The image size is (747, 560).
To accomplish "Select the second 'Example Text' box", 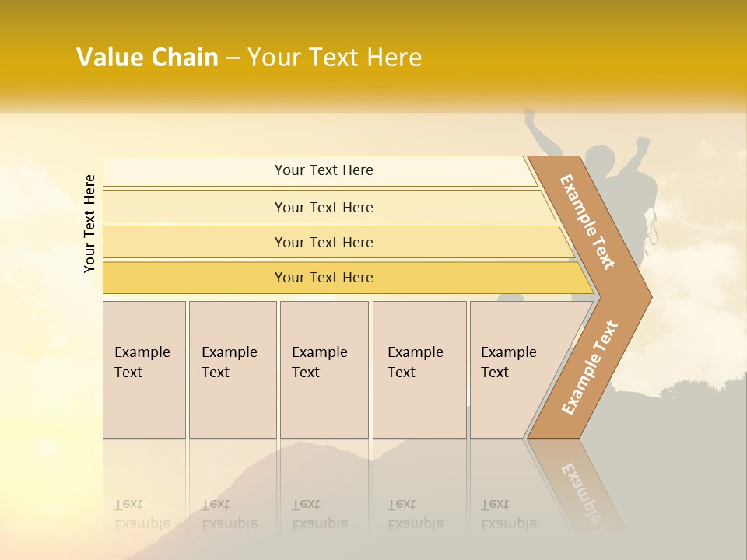I will [233, 369].
